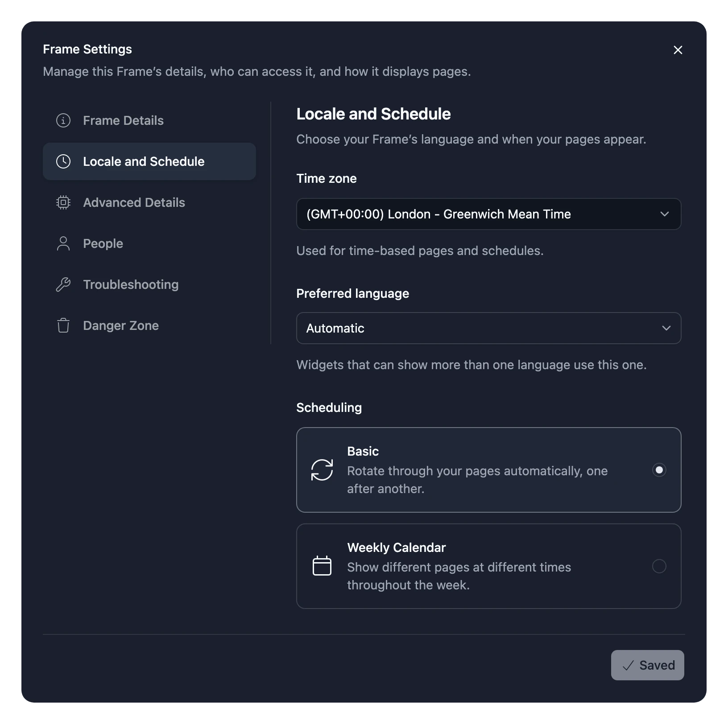Viewport: 728px width, 724px height.
Task: Click the wrench icon for Troubleshooting
Action: (x=63, y=284)
